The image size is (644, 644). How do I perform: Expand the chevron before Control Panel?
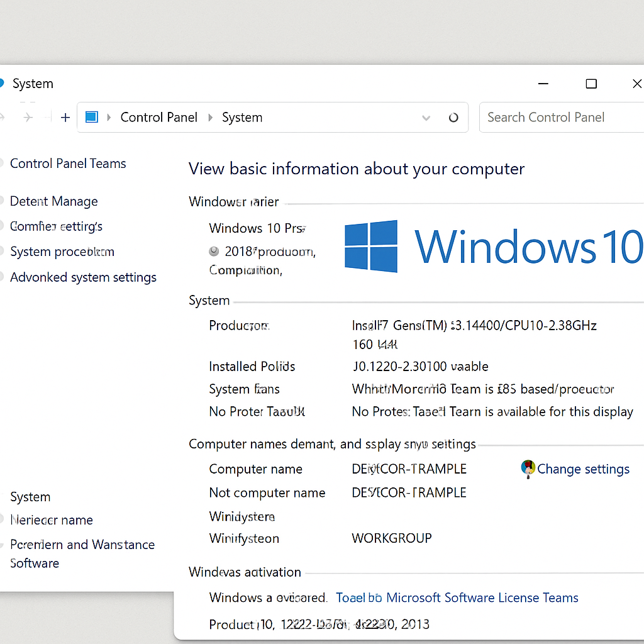[x=109, y=118]
